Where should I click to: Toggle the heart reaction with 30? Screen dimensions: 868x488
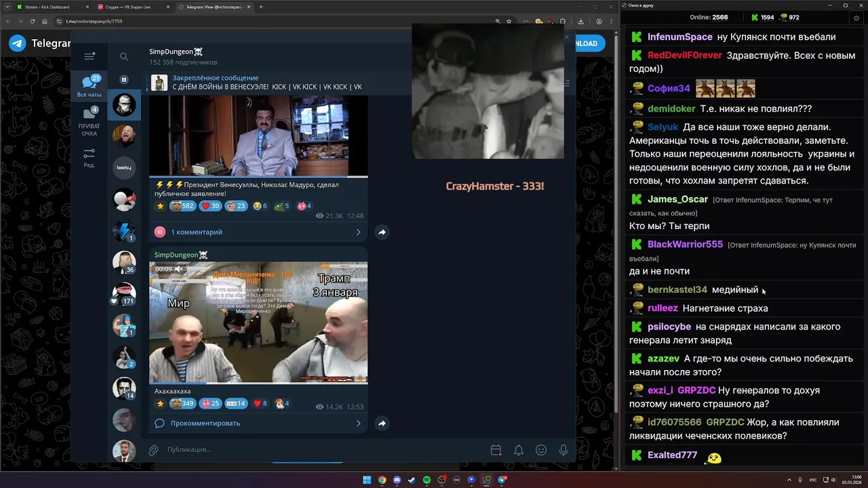210,206
